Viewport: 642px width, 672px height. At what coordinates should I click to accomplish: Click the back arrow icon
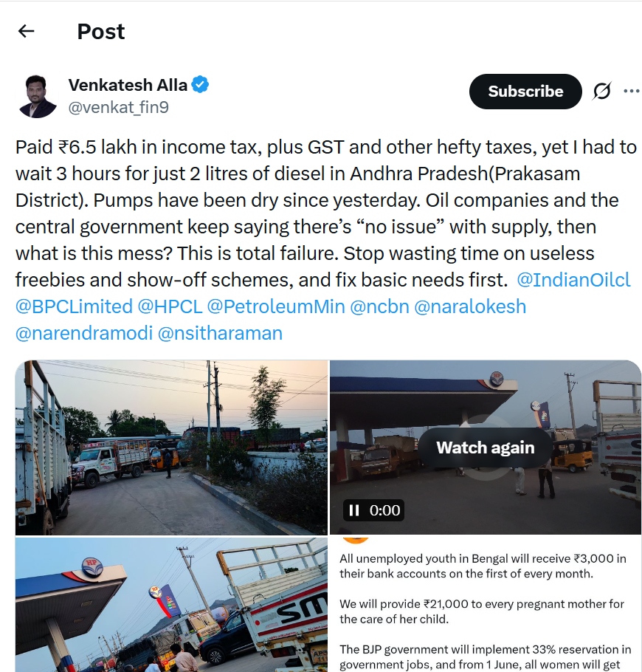27,31
